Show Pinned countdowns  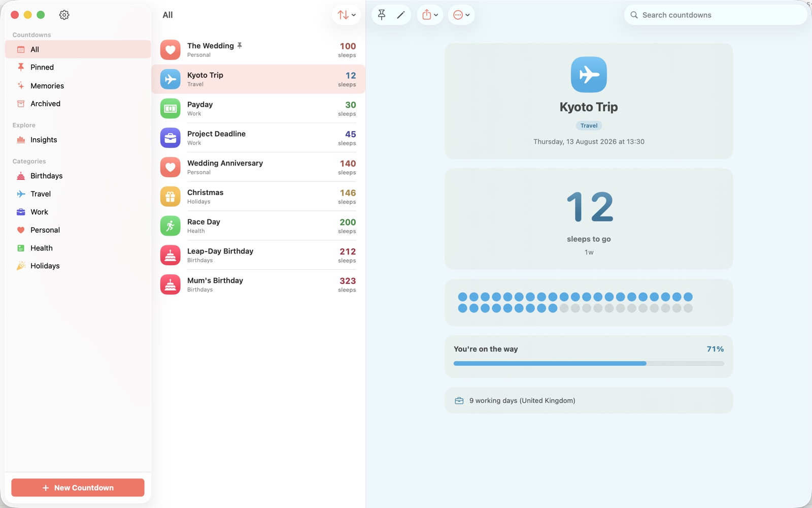(x=78, y=67)
